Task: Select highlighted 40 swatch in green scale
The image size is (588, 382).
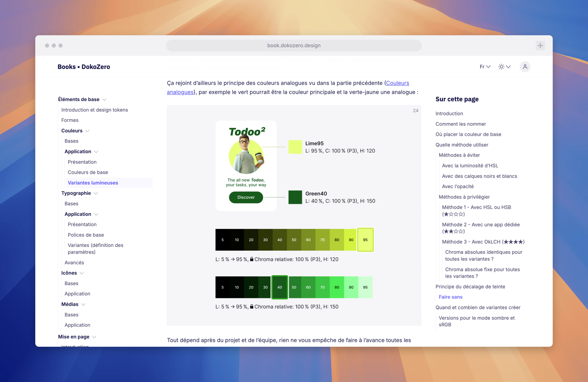Action: pyautogui.click(x=280, y=287)
